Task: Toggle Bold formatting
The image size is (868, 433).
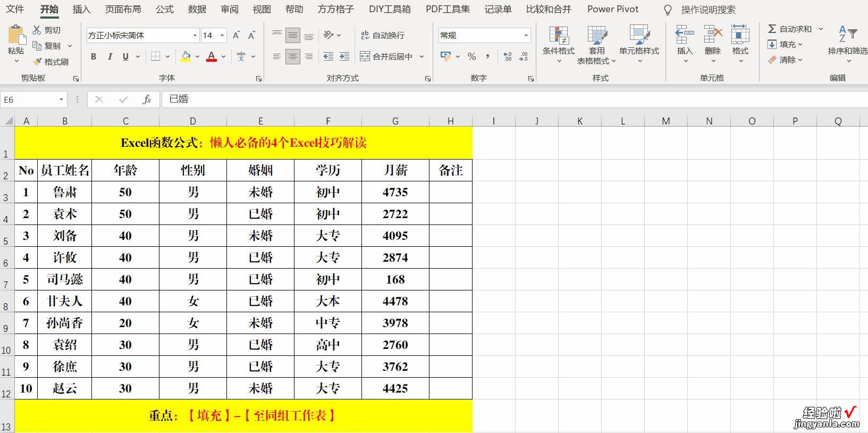Action: (94, 56)
